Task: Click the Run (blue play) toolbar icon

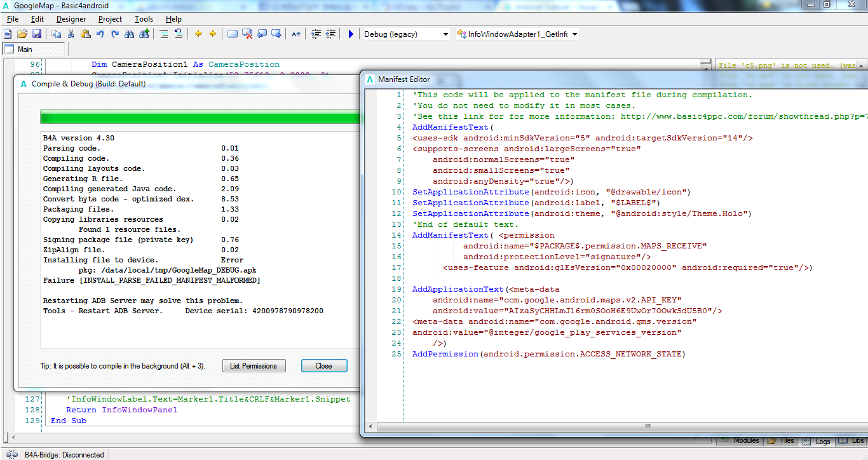Action: pos(351,34)
